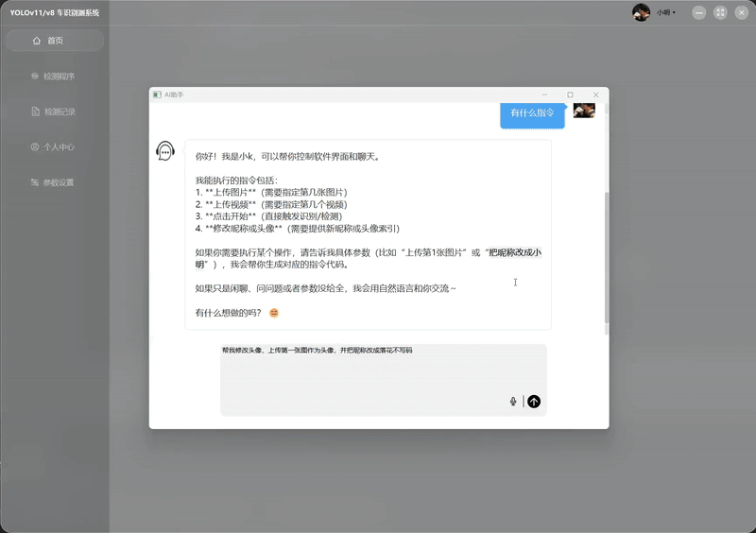Click the text line 1. **上传图片**

[271, 192]
